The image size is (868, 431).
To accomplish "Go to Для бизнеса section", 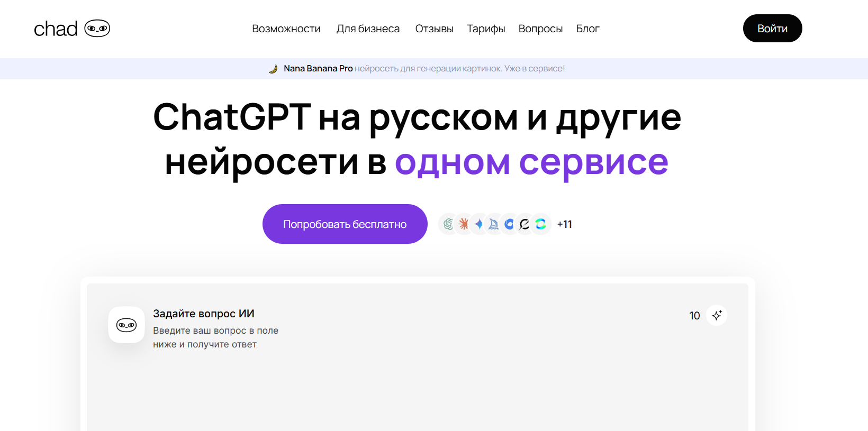I will [x=368, y=29].
